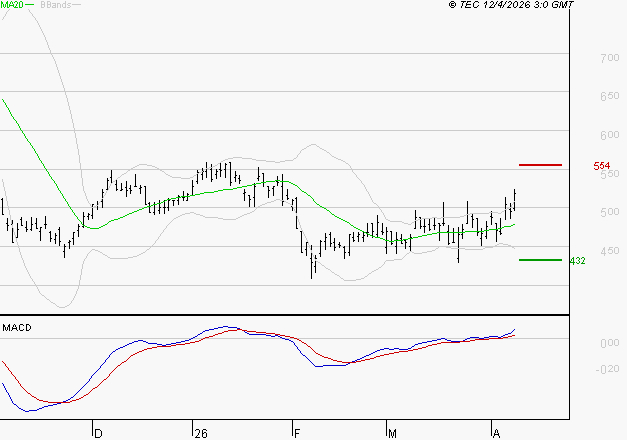Click the F month marker on time axis
627x440 pixels.
coord(296,433)
